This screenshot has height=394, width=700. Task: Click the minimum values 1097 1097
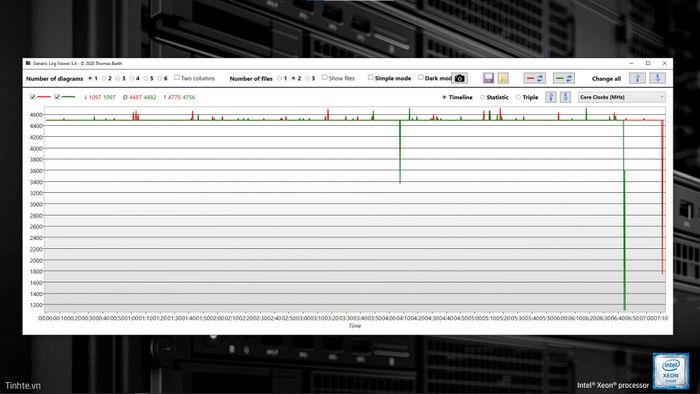point(100,97)
